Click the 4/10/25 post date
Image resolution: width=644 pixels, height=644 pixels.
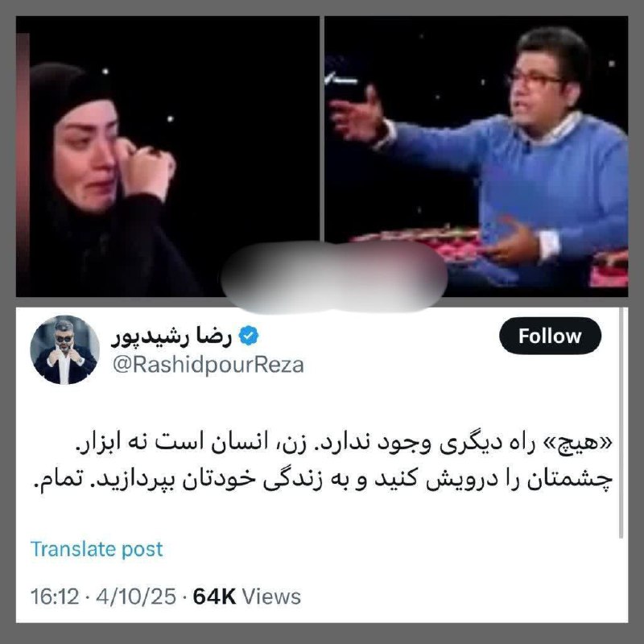point(136,597)
